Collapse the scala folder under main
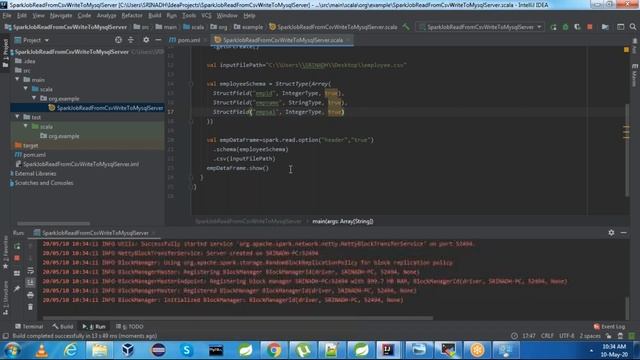Screen dimensions: 640x360 tap(26, 89)
